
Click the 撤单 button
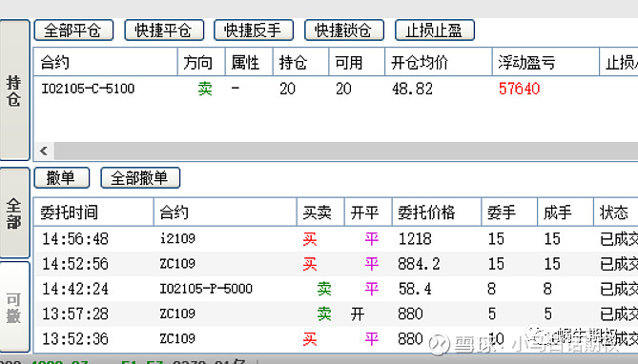62,178
